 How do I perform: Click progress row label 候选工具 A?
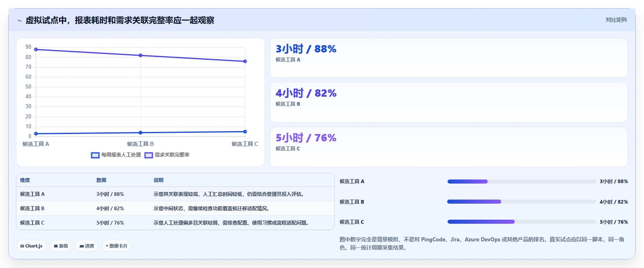[x=352, y=182]
